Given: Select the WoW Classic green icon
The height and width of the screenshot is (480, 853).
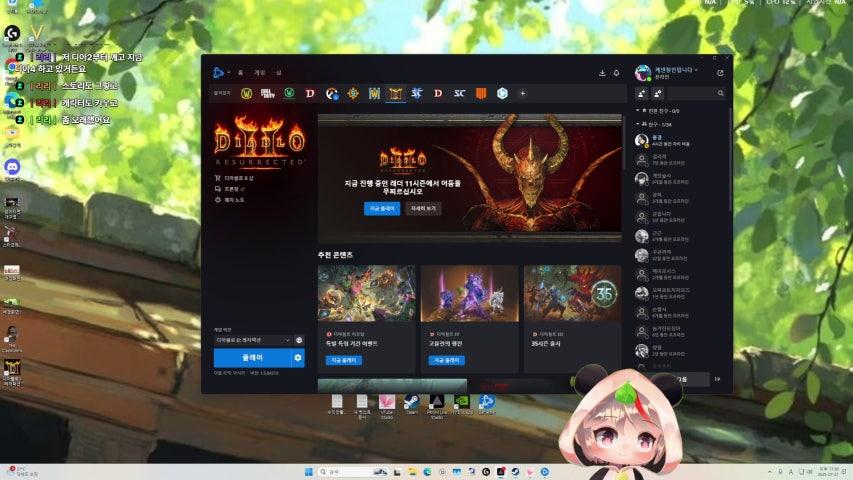Looking at the screenshot, I should click(289, 94).
